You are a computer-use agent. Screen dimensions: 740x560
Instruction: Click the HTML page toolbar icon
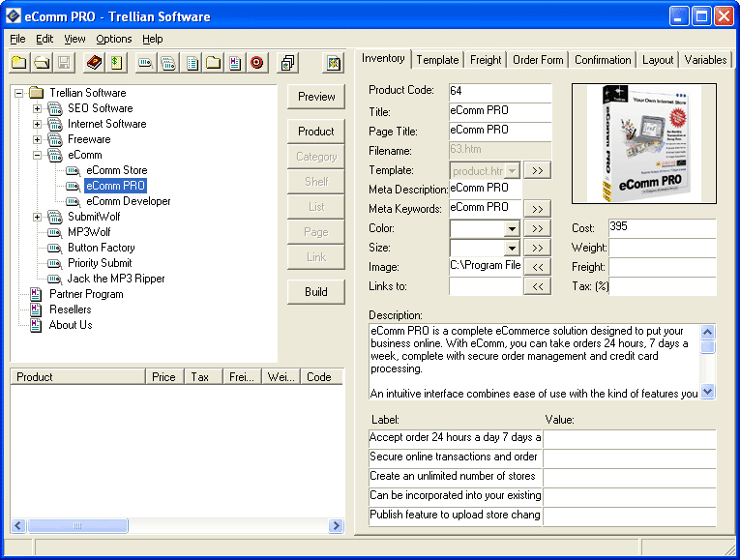click(235, 62)
